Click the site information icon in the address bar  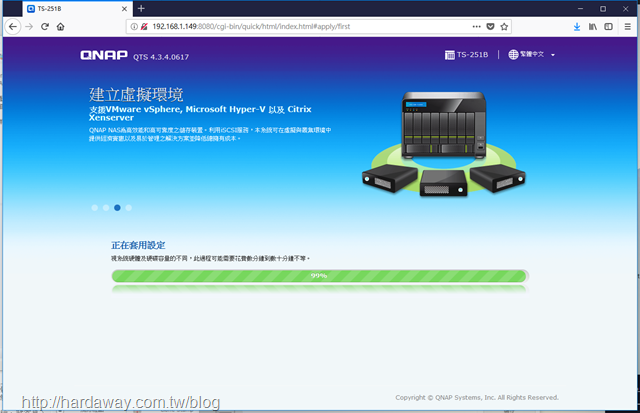pyautogui.click(x=134, y=27)
